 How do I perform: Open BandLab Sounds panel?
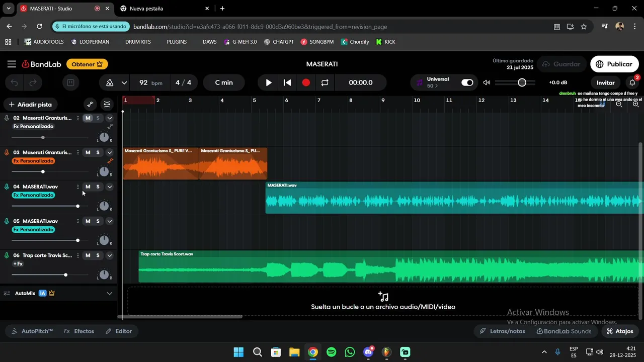[x=564, y=331]
